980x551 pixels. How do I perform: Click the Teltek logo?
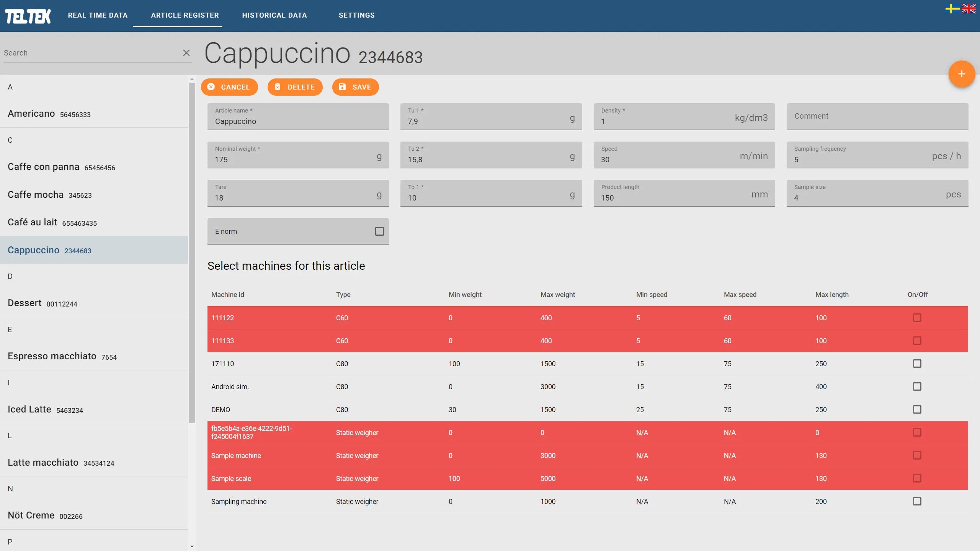click(28, 16)
